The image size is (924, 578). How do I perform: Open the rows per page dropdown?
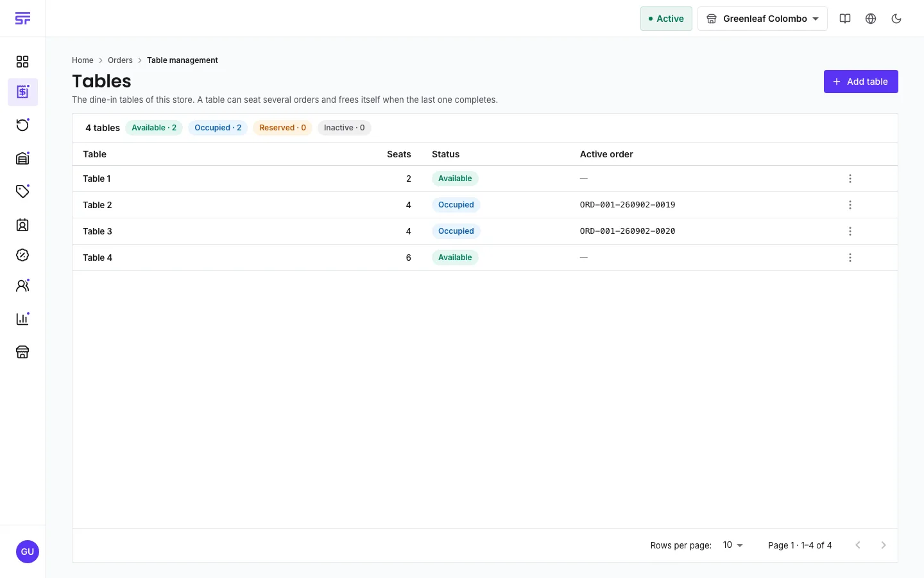[x=733, y=545]
